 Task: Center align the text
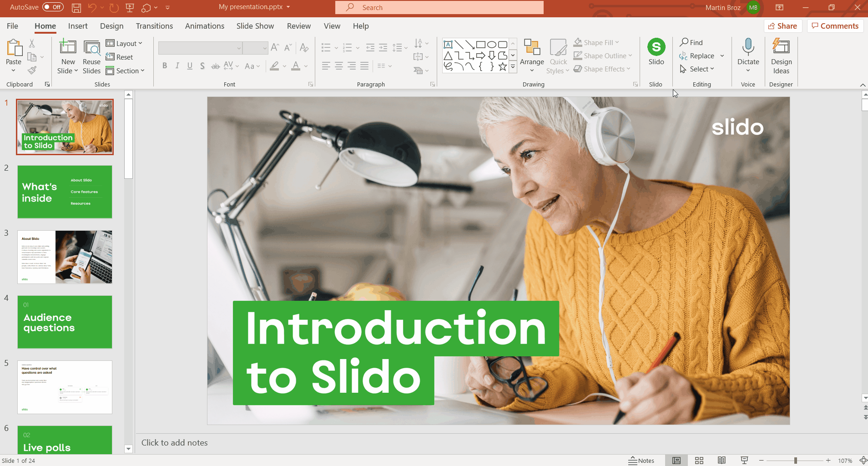click(339, 66)
